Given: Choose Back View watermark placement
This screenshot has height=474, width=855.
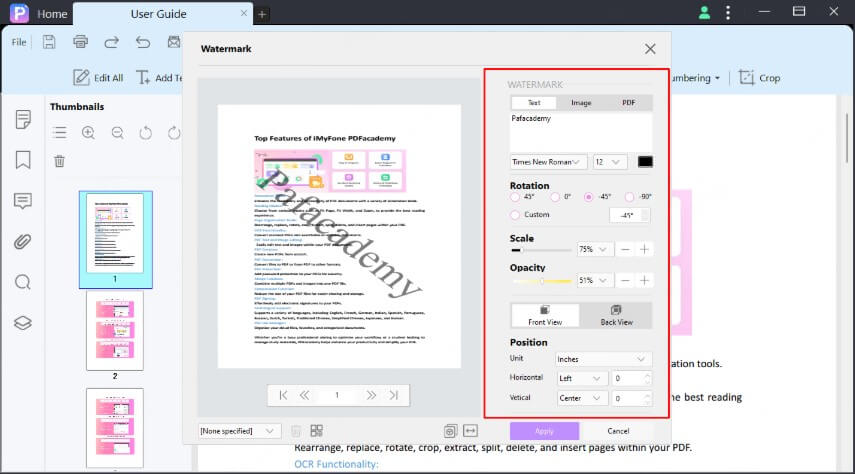Looking at the screenshot, I should pos(617,315).
